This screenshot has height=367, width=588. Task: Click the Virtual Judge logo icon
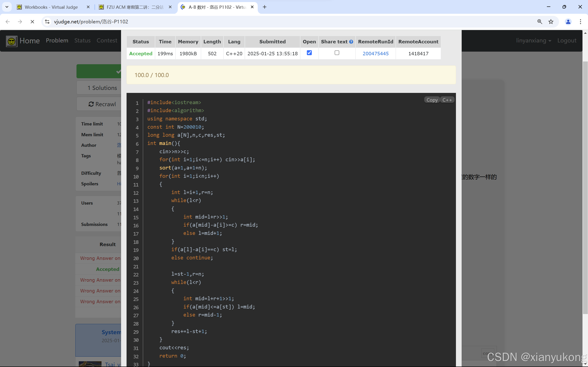pos(11,41)
